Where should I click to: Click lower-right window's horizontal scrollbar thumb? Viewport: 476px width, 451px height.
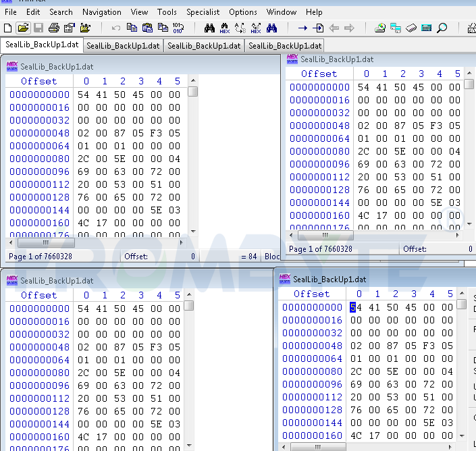click(318, 447)
